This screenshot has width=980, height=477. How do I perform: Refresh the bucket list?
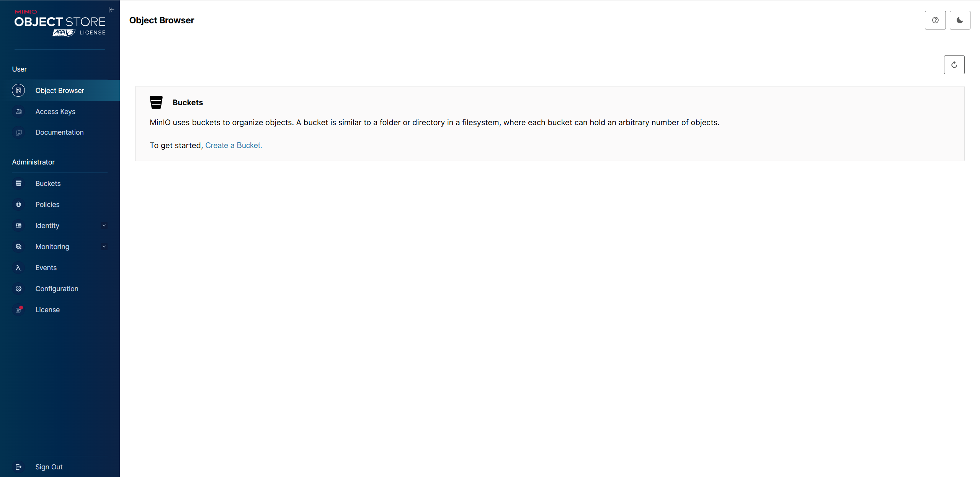[954, 65]
